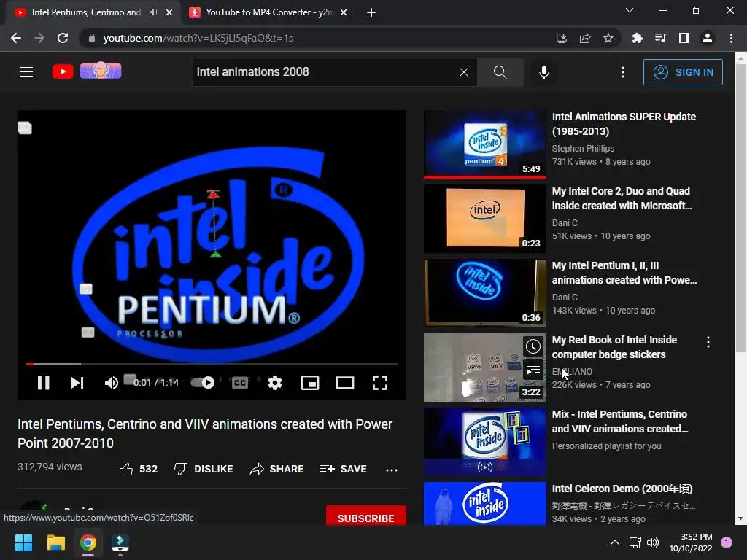Open the tab search chevron
This screenshot has height=560, width=747.
coord(630,10)
